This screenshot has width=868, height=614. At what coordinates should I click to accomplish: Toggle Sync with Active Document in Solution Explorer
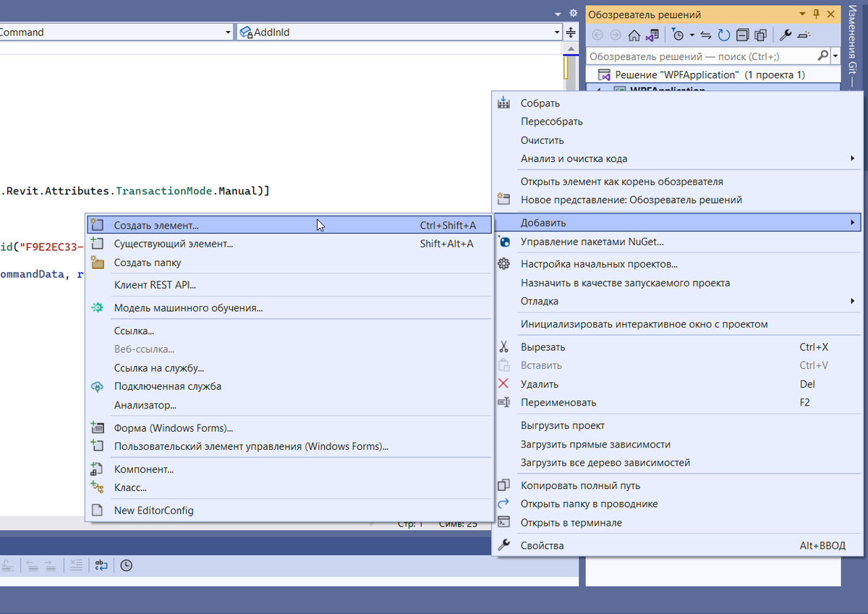(x=707, y=35)
